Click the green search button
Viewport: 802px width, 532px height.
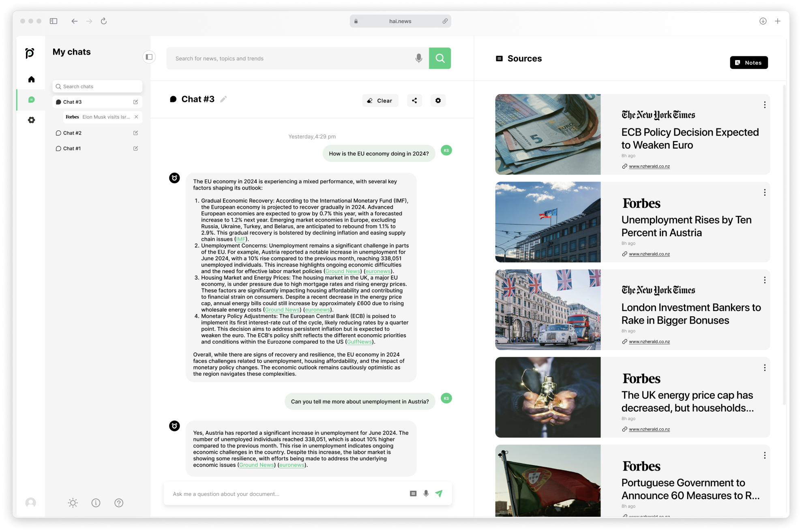(x=440, y=58)
